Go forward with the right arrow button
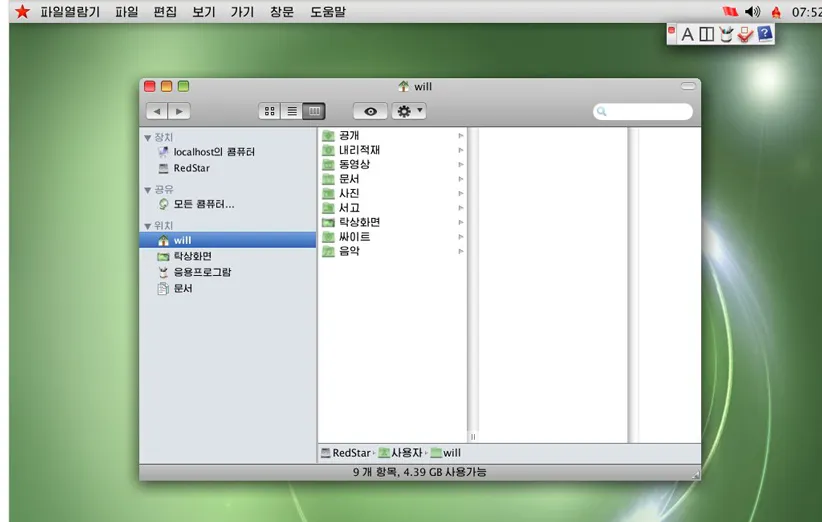The height and width of the screenshot is (522, 822). coord(179,112)
